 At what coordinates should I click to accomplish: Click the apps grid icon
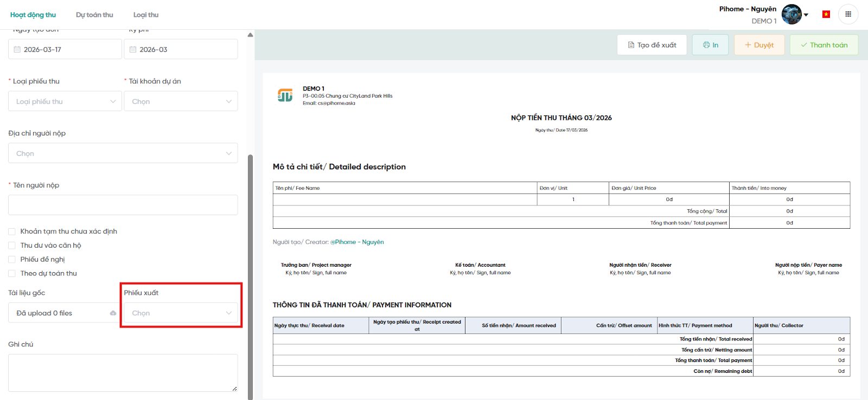[848, 15]
